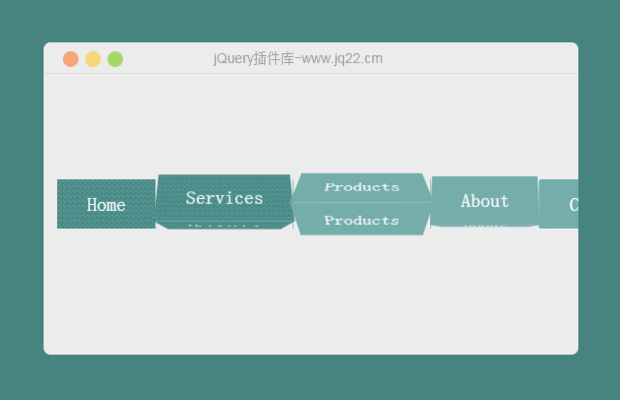
Task: Click the yellow circle in title bar
Action: click(93, 59)
